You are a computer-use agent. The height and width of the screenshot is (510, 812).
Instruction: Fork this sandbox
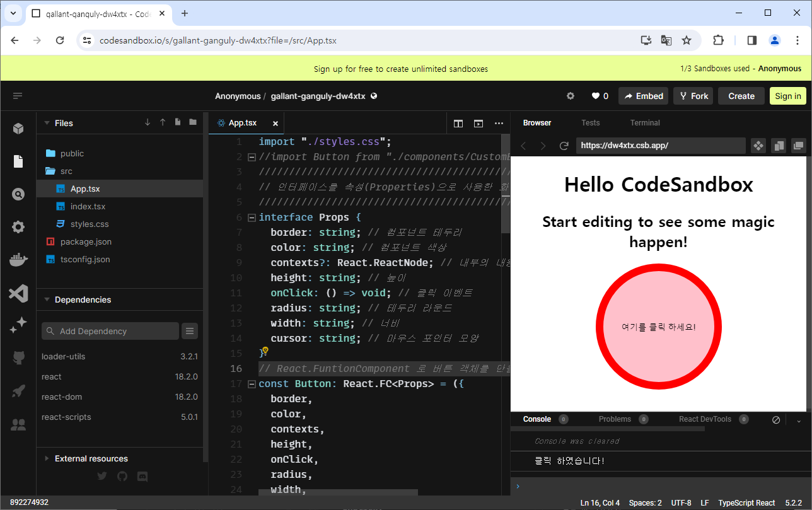(x=693, y=96)
